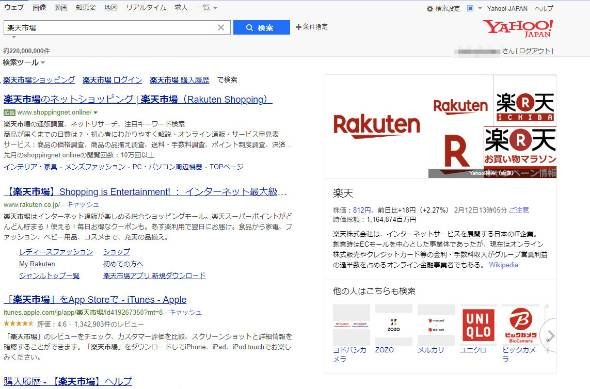Expand the 一覧 more-services dropdown
590x389 pixels.
[210, 8]
